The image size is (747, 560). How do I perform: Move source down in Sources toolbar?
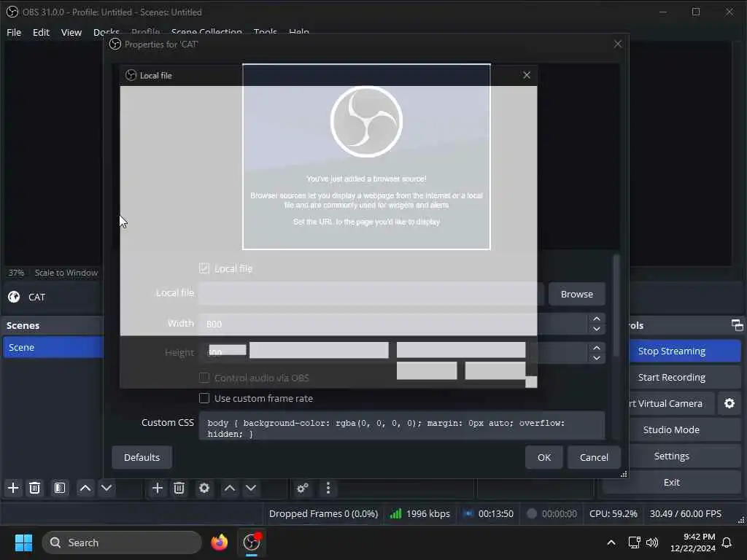pos(251,488)
